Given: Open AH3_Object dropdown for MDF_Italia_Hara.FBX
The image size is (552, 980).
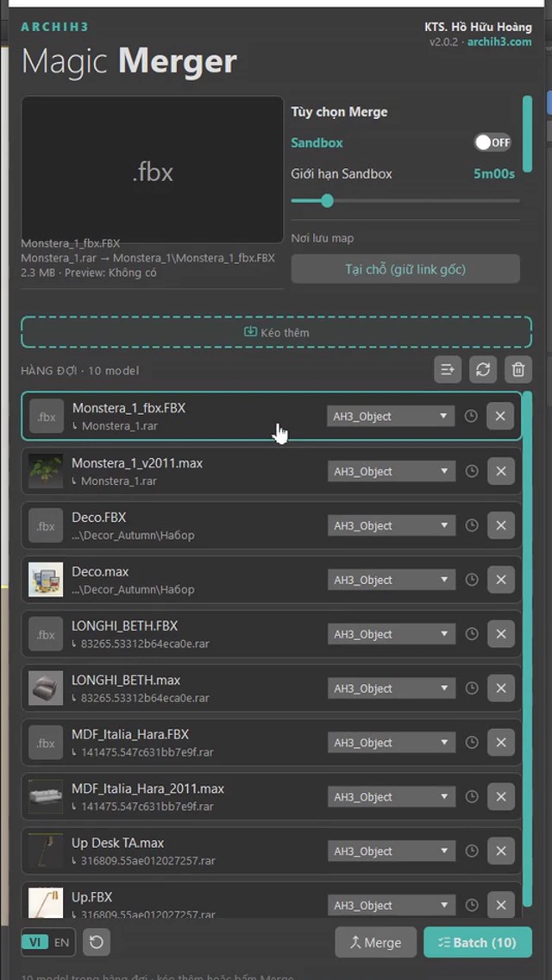Looking at the screenshot, I should click(x=392, y=743).
